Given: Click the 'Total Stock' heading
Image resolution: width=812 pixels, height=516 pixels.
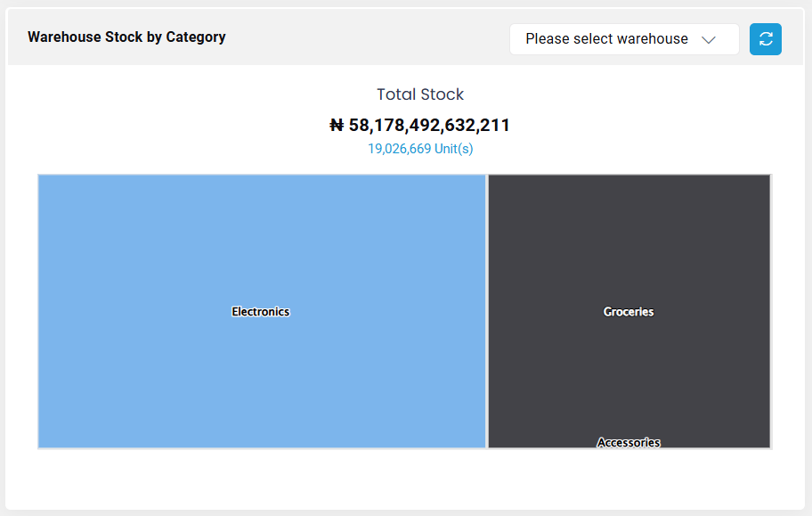Looking at the screenshot, I should (420, 94).
